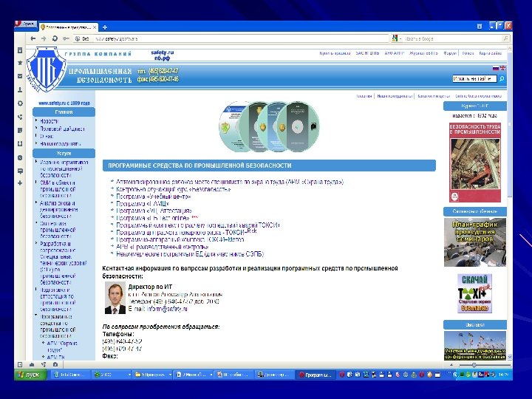
Task: Open Наши координаты in left menu
Action: click(x=61, y=144)
